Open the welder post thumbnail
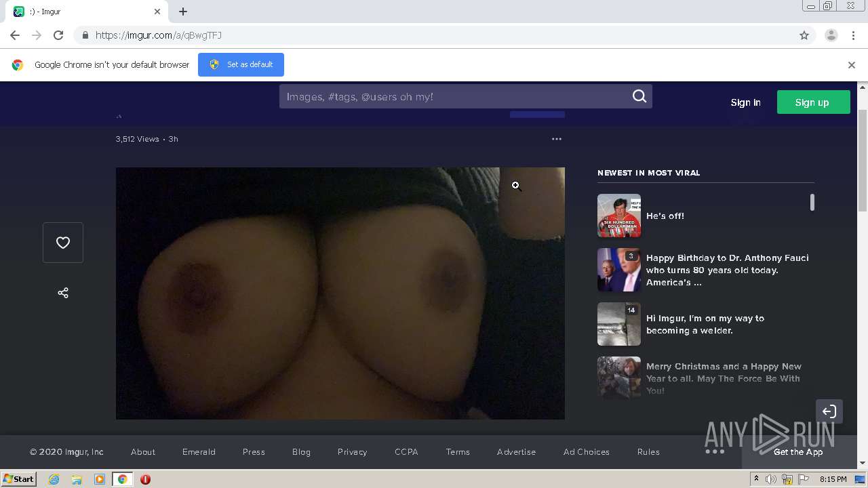Screen dimensions: 868x488 pyautogui.click(x=619, y=324)
